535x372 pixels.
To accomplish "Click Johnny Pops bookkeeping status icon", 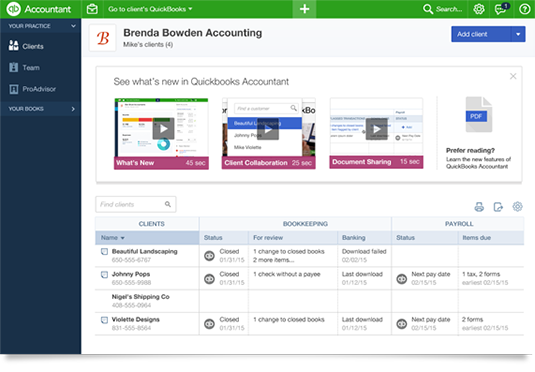I will point(209,278).
